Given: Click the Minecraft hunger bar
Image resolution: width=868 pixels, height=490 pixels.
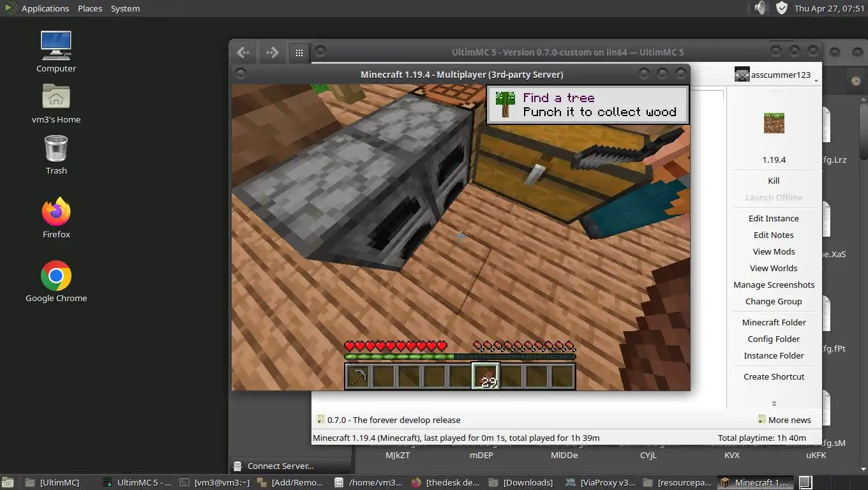Looking at the screenshot, I should click(524, 346).
